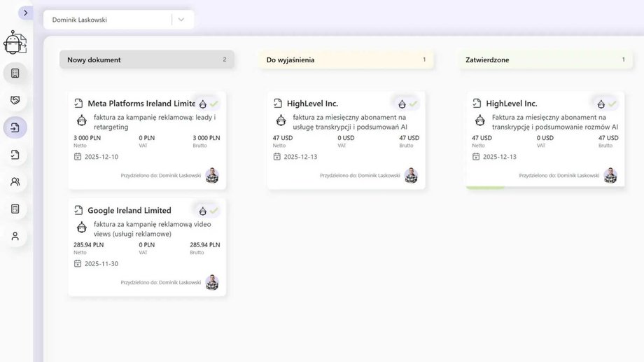Image resolution: width=644 pixels, height=362 pixels.
Task: Open the handshake sidebar icon
Action: coord(15,100)
